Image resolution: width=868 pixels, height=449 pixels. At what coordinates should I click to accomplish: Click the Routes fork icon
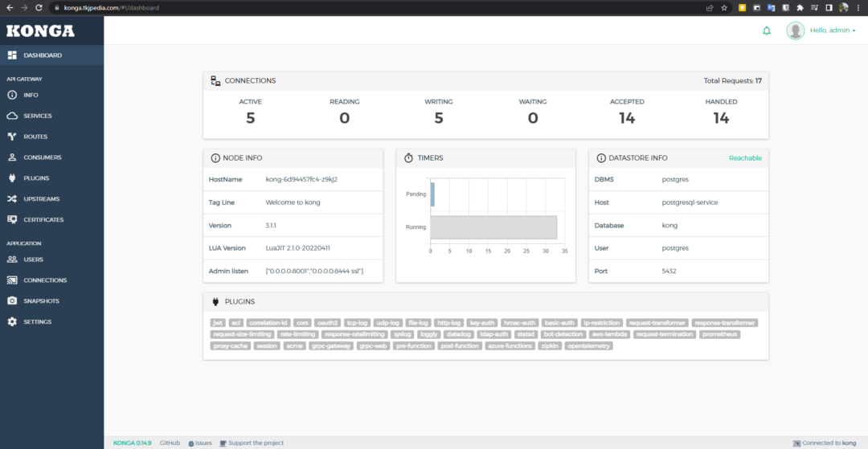pyautogui.click(x=12, y=137)
